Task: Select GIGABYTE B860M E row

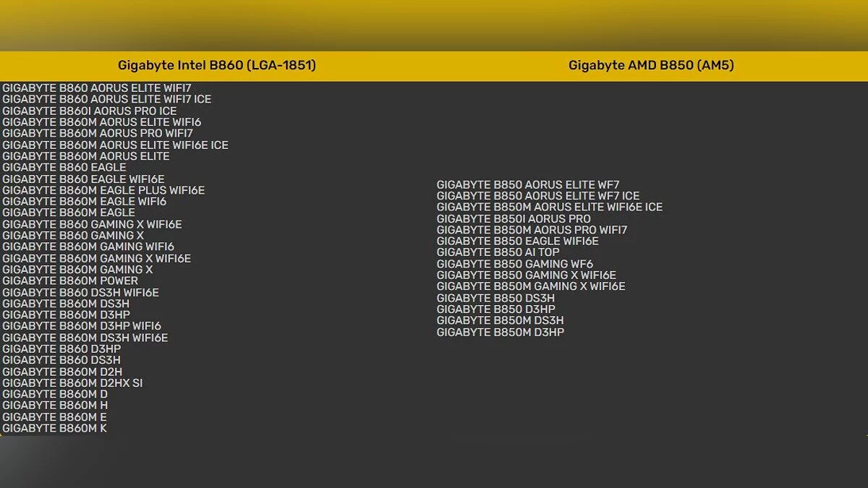Action: 54,417
